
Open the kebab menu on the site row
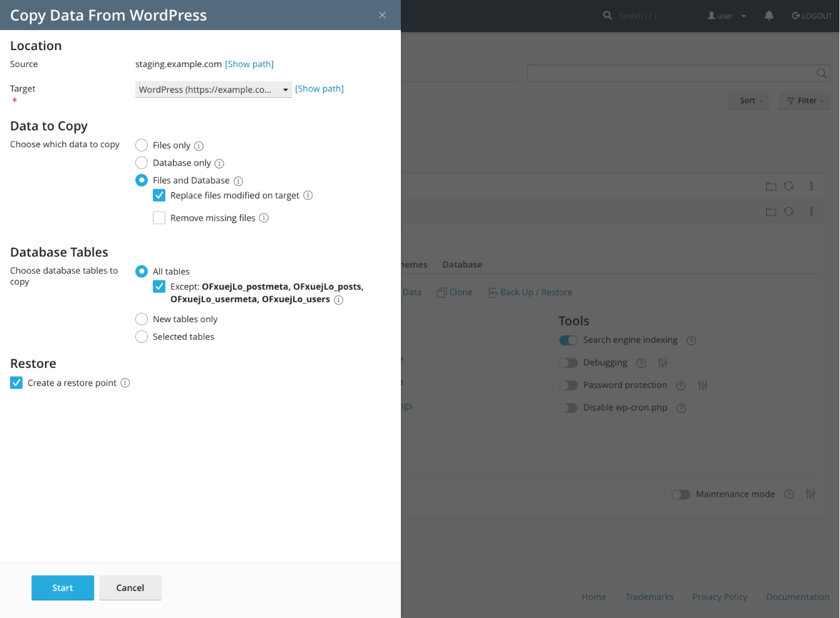811,186
